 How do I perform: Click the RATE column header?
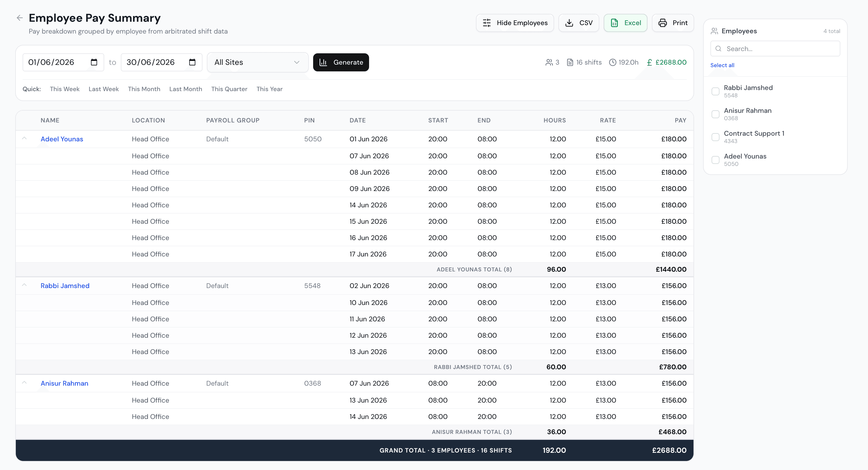(608, 120)
